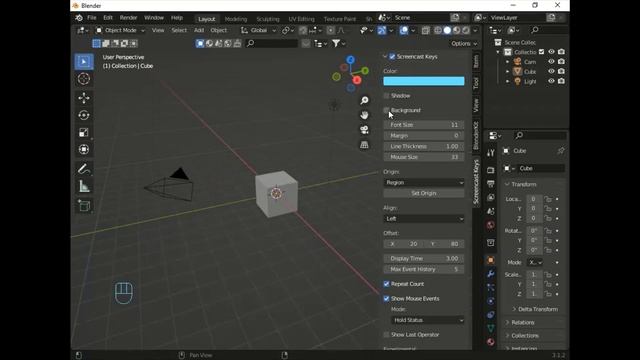640x360 pixels.
Task: Switch to the Modeling workspace tab
Action: (236, 19)
